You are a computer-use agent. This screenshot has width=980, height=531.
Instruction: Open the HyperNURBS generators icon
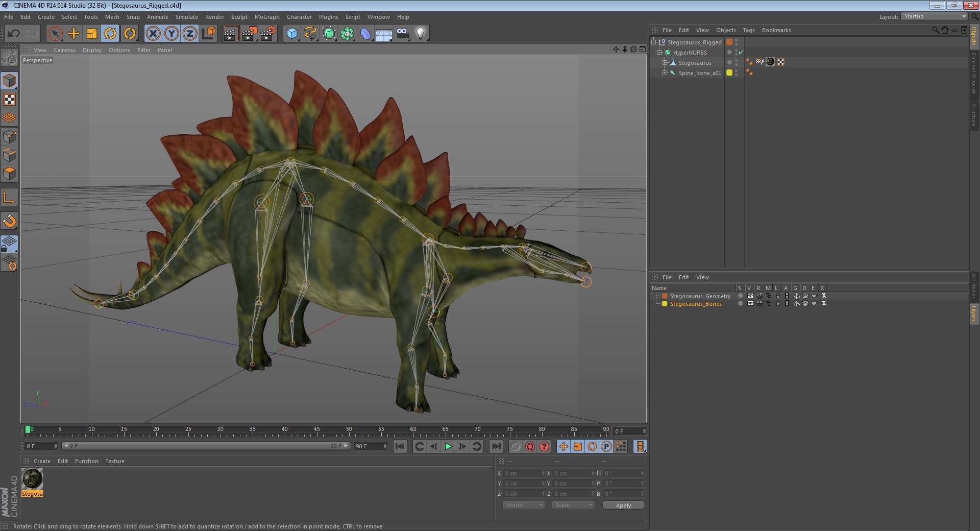329,34
